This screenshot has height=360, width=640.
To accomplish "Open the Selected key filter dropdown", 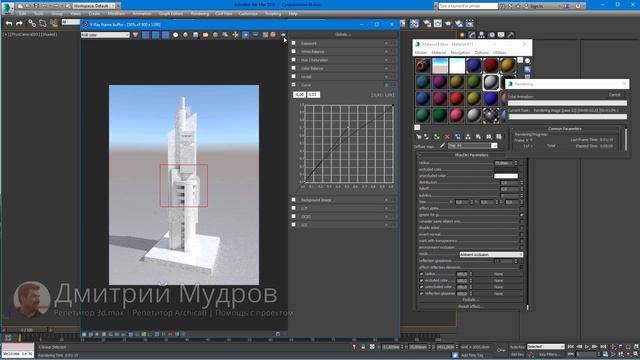I will pyautogui.click(x=546, y=347).
